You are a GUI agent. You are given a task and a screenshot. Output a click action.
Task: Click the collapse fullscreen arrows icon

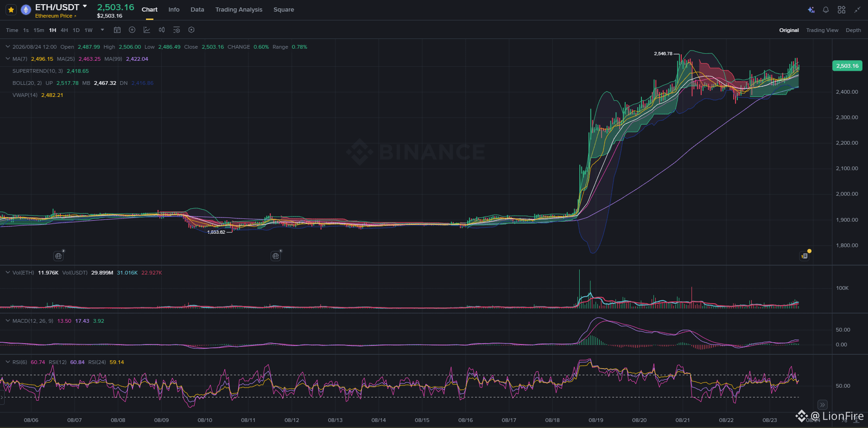coord(857,10)
